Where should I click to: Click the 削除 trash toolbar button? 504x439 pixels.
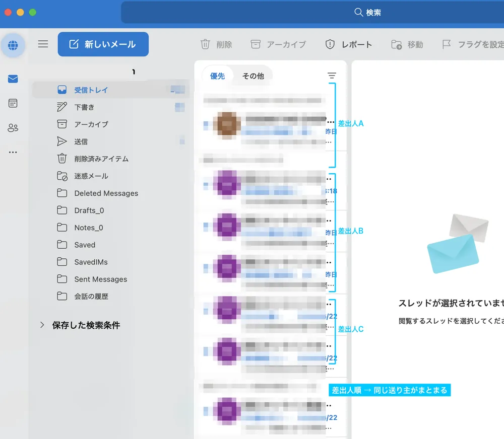click(216, 44)
